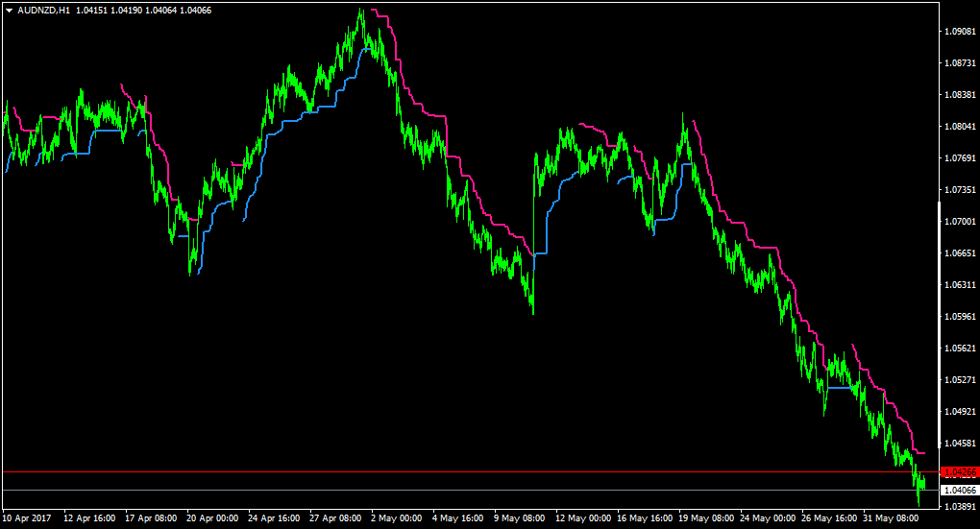
Task: Click the 1.09081 price axis label
Action: [961, 32]
